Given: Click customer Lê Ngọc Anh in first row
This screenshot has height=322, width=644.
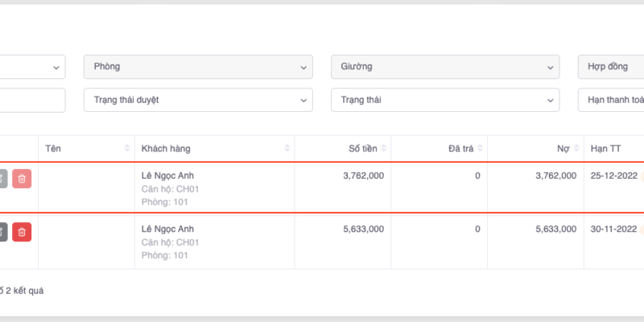Looking at the screenshot, I should click(x=167, y=175).
